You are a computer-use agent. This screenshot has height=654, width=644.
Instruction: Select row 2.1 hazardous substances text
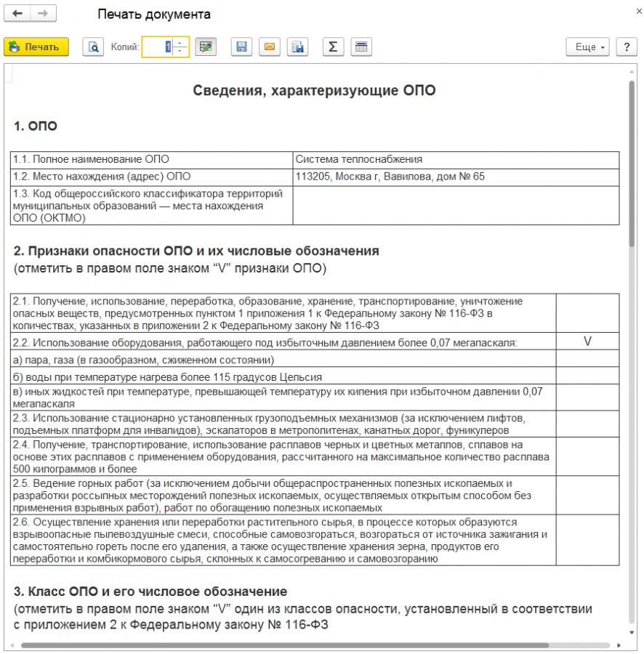click(283, 313)
